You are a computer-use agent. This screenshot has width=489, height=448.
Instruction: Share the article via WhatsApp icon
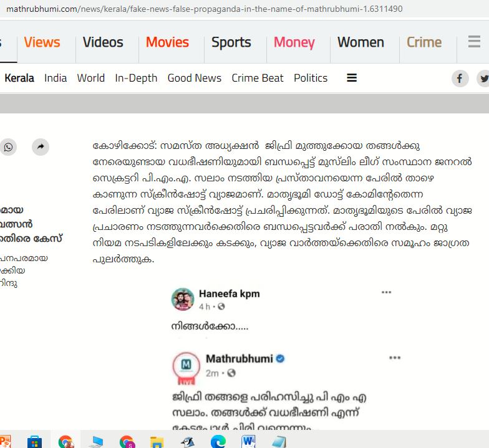click(x=8, y=147)
